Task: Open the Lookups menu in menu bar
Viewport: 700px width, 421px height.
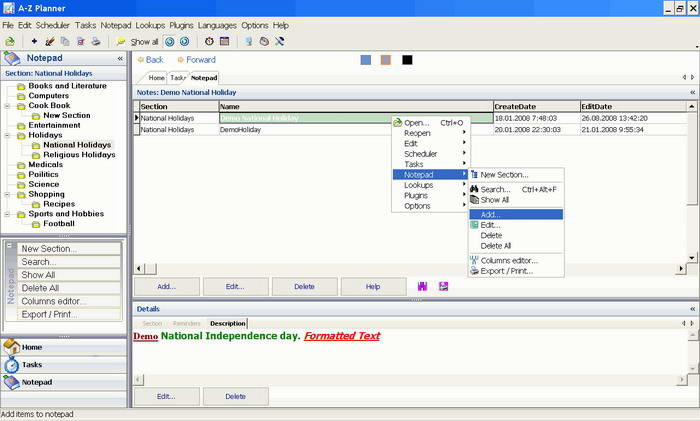Action: [150, 25]
